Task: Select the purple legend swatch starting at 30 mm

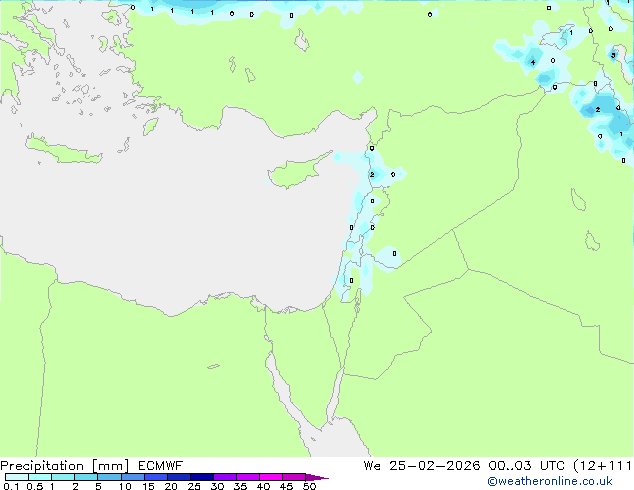Action: [225, 477]
